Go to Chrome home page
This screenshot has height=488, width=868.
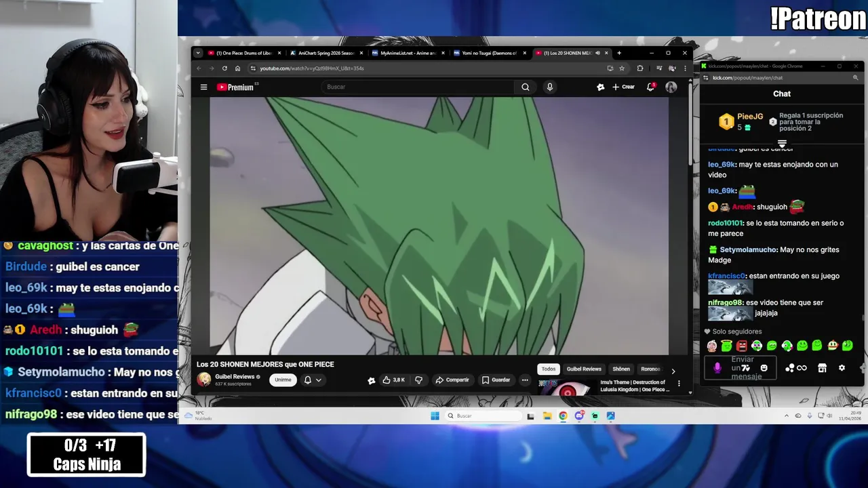click(237, 68)
